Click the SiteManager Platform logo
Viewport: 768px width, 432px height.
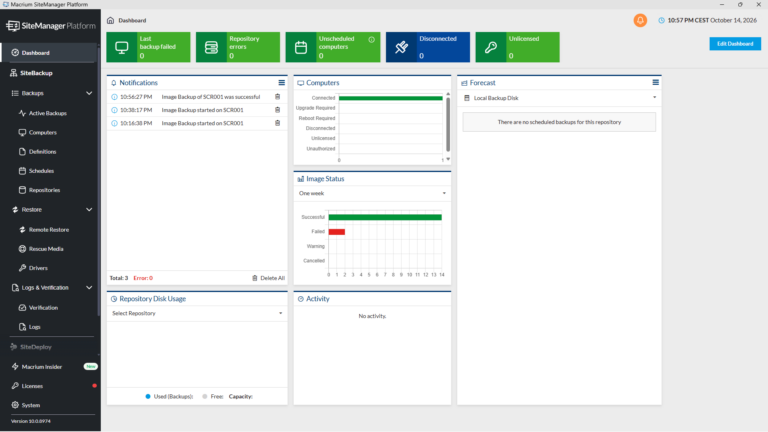pos(51,25)
